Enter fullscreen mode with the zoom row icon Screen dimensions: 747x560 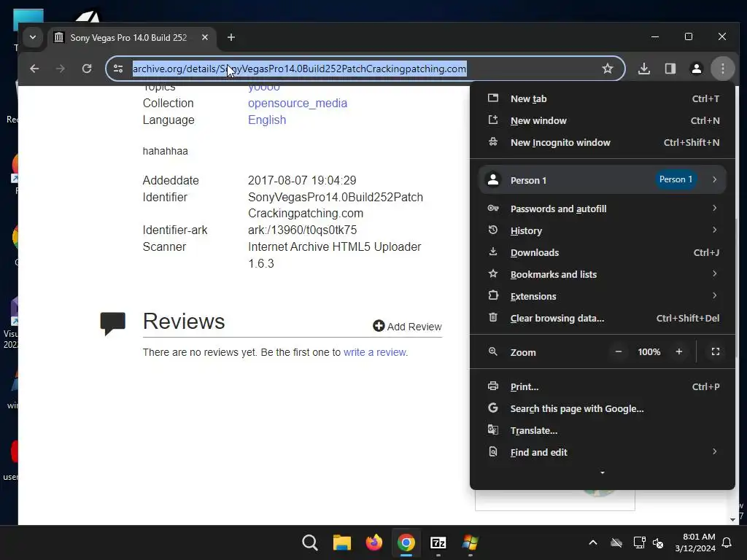(716, 352)
